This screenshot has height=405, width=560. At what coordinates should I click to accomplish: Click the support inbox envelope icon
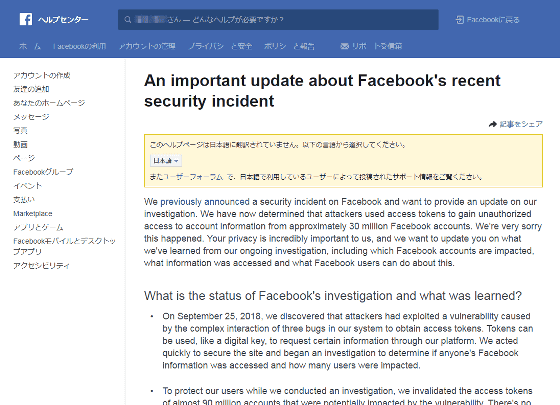344,46
